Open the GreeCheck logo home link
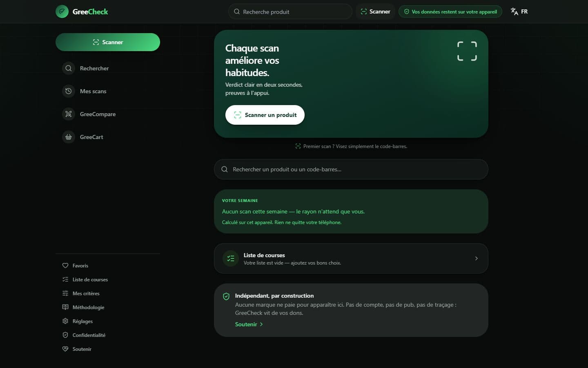This screenshot has width=588, height=368. [x=82, y=11]
